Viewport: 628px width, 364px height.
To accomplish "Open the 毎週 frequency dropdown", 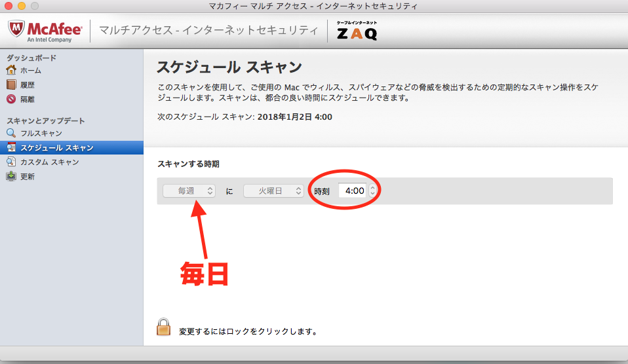I will click(x=189, y=191).
